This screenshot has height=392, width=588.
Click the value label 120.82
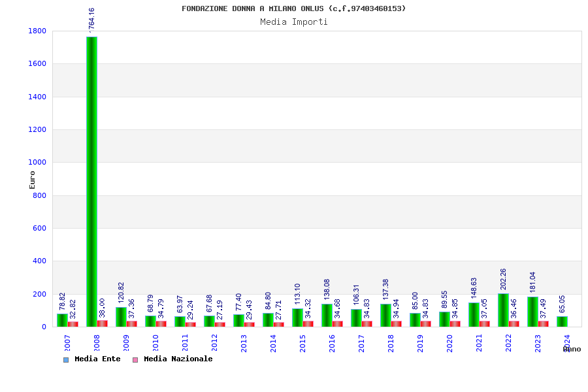pos(121,293)
